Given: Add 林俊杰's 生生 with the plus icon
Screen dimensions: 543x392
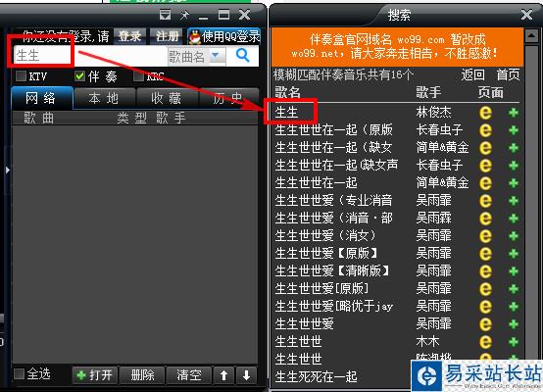Looking at the screenshot, I should tap(514, 113).
